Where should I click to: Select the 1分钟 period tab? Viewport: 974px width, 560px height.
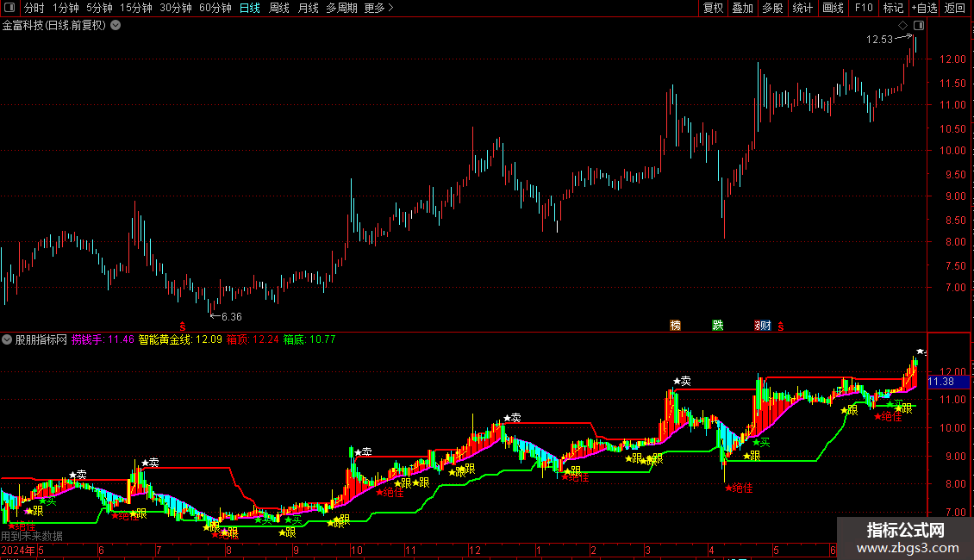click(66, 8)
